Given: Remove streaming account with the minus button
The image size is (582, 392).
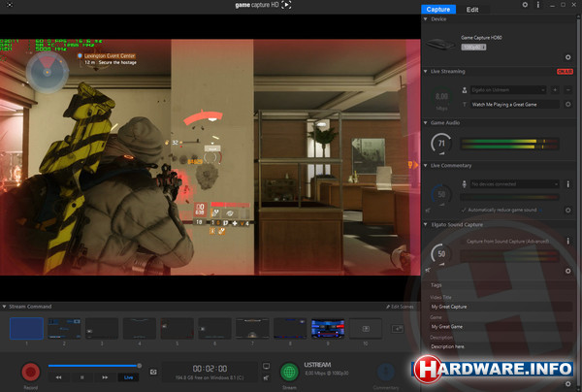Looking at the screenshot, I should coord(567,90).
